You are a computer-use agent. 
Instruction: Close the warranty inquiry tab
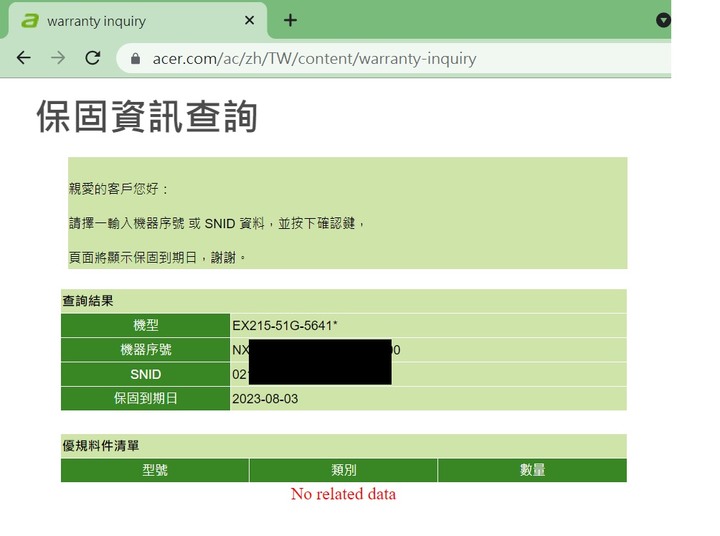coord(249,20)
